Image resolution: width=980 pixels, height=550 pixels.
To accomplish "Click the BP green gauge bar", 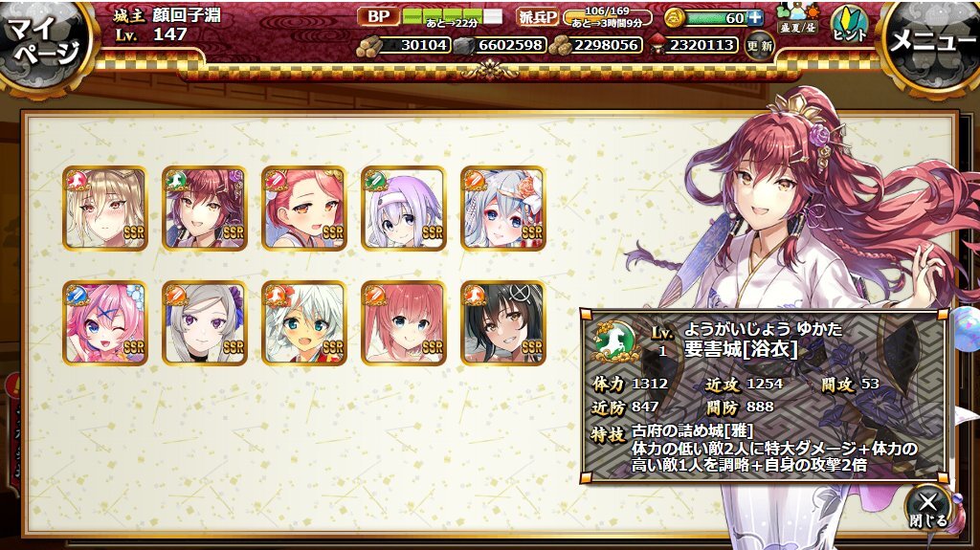I will [452, 16].
